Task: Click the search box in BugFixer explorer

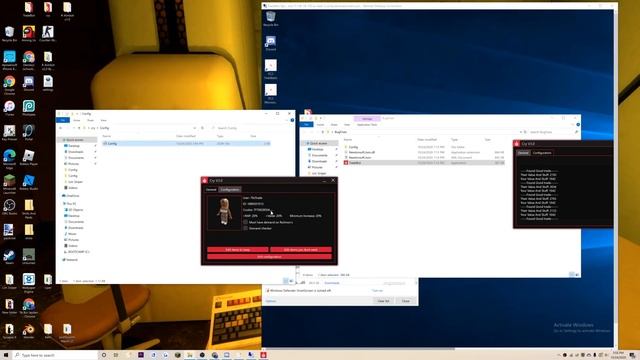Action: click(553, 132)
